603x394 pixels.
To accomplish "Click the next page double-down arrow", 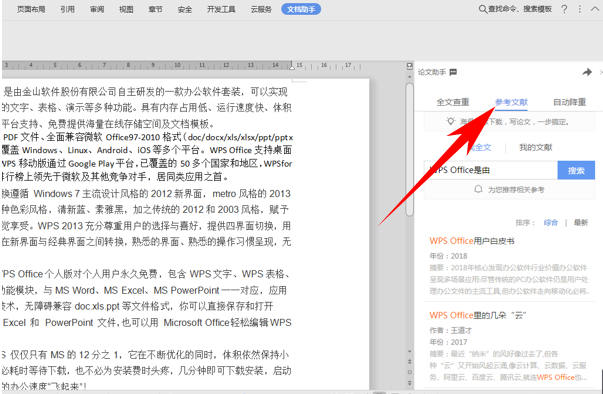I will (410, 383).
